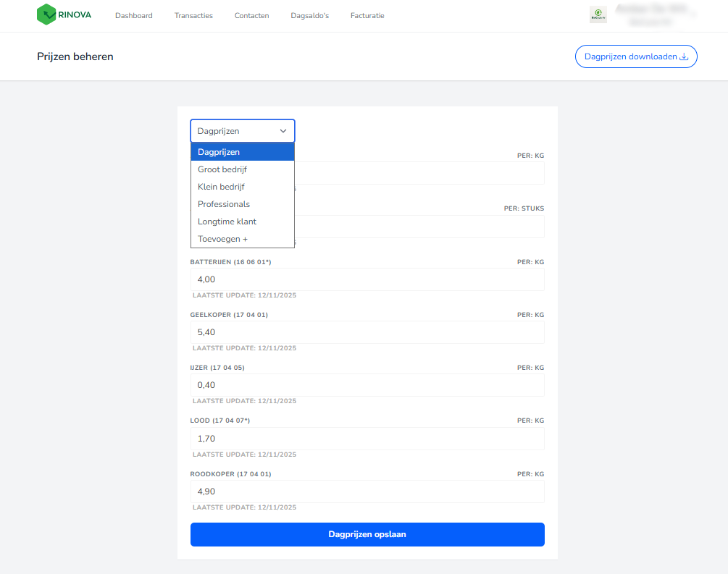
Task: Open the Contacten navigation item
Action: click(251, 16)
